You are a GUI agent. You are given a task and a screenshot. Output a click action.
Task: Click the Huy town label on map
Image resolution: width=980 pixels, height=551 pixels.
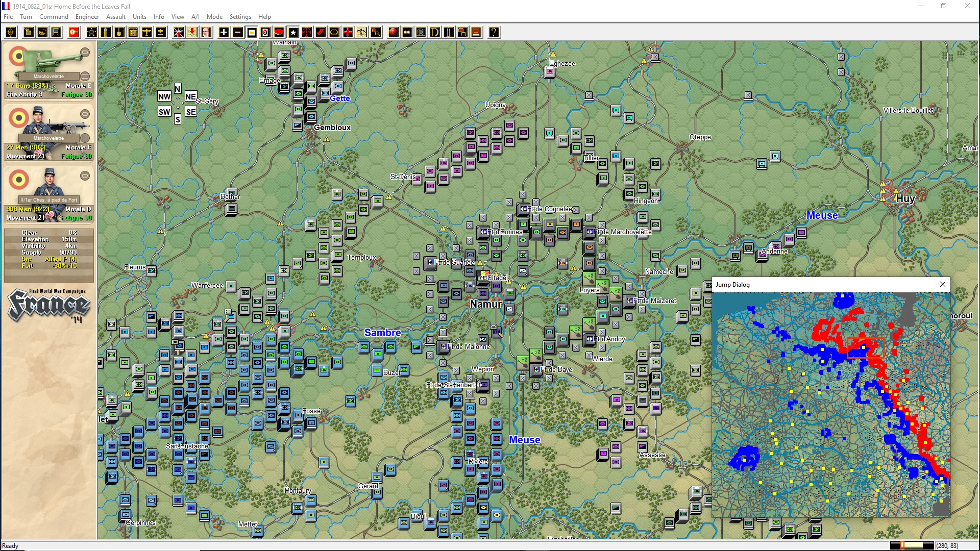click(905, 198)
